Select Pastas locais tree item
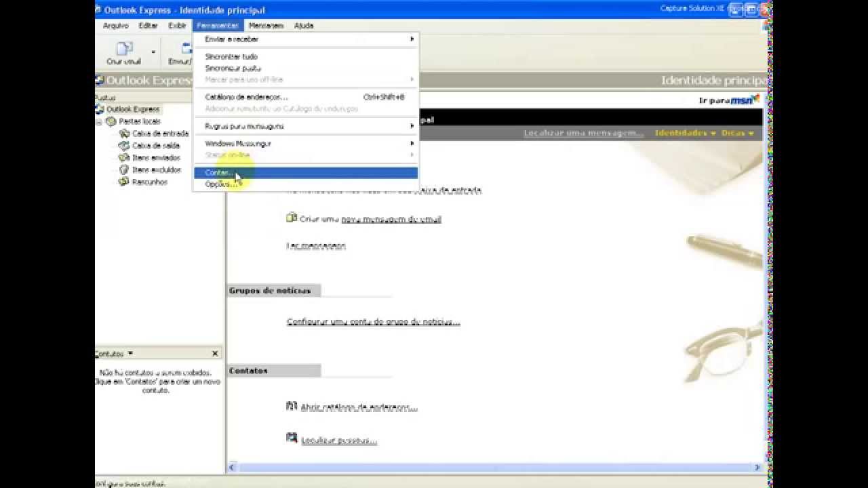 pos(140,121)
